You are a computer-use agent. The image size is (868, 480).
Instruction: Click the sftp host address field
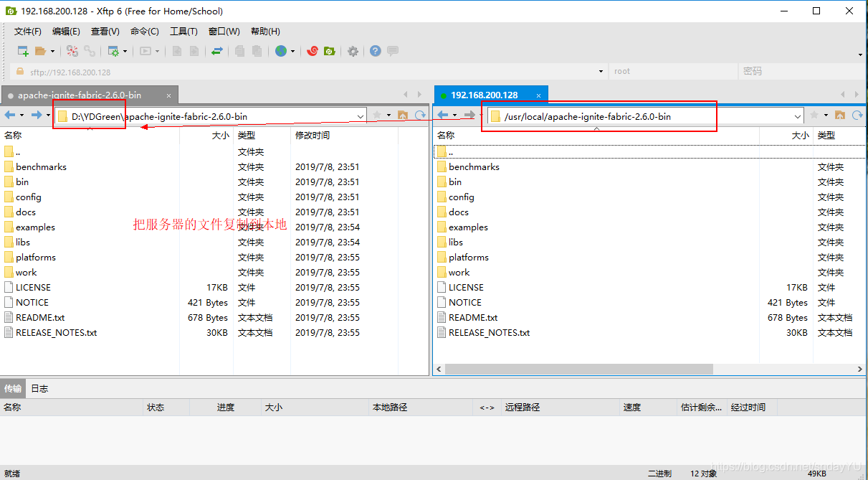point(308,71)
